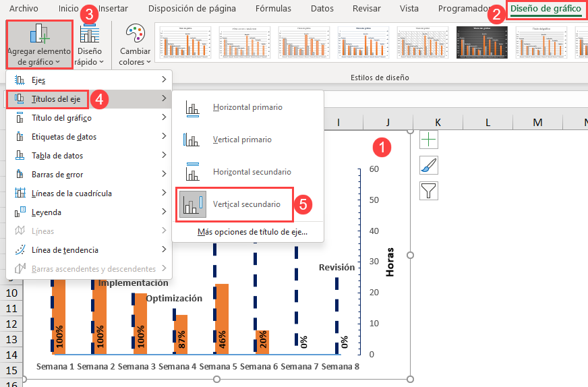Open Barras de error submenu
Screen dimensions: 588x387
89,175
